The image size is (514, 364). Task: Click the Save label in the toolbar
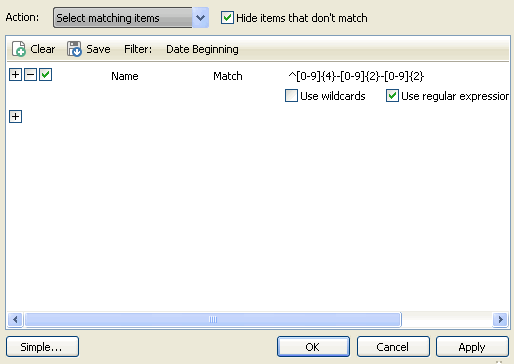(x=98, y=49)
